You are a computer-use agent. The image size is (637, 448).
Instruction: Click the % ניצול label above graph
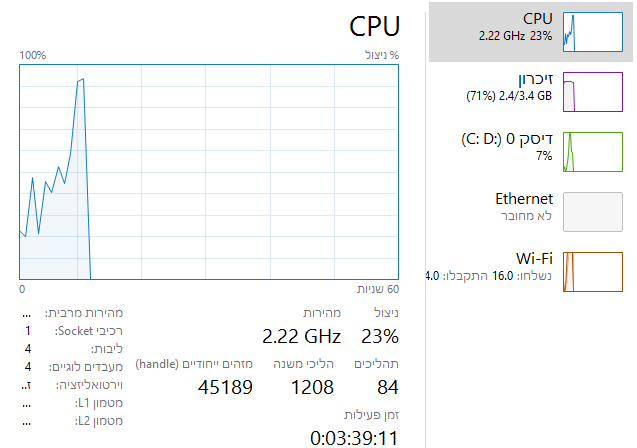(380, 55)
